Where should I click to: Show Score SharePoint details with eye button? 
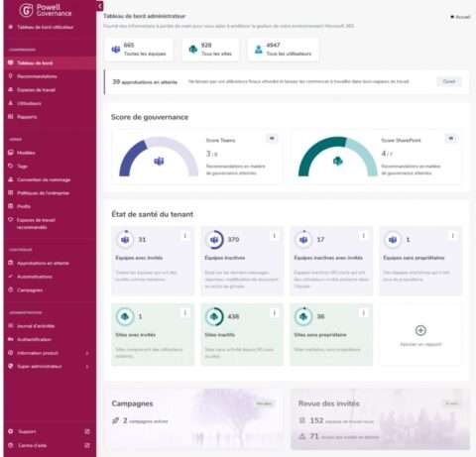[x=451, y=138]
